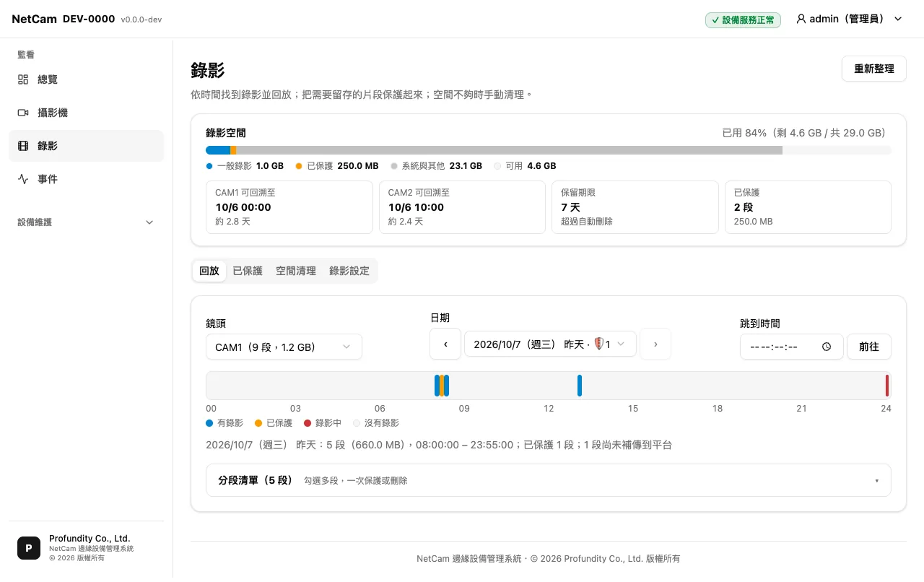Go to the next day with right arrow
The height and width of the screenshot is (582, 924).
655,344
